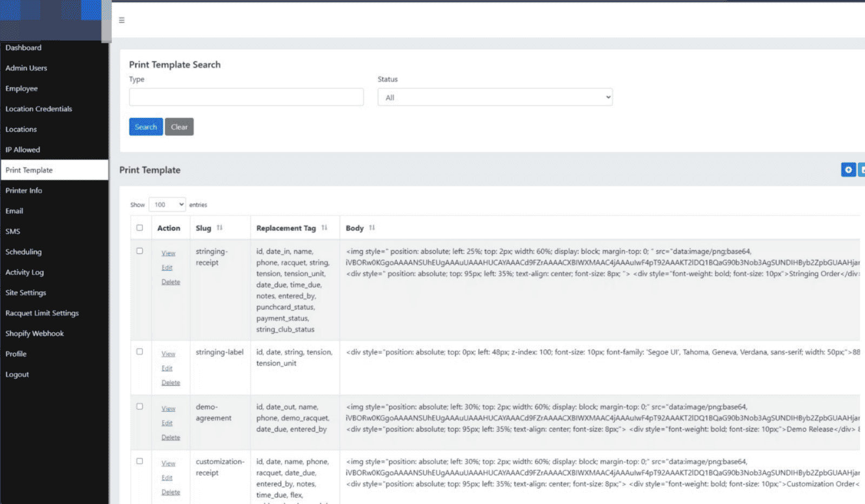
Task: Click the second blue icon at table top-right
Action: coord(862,170)
